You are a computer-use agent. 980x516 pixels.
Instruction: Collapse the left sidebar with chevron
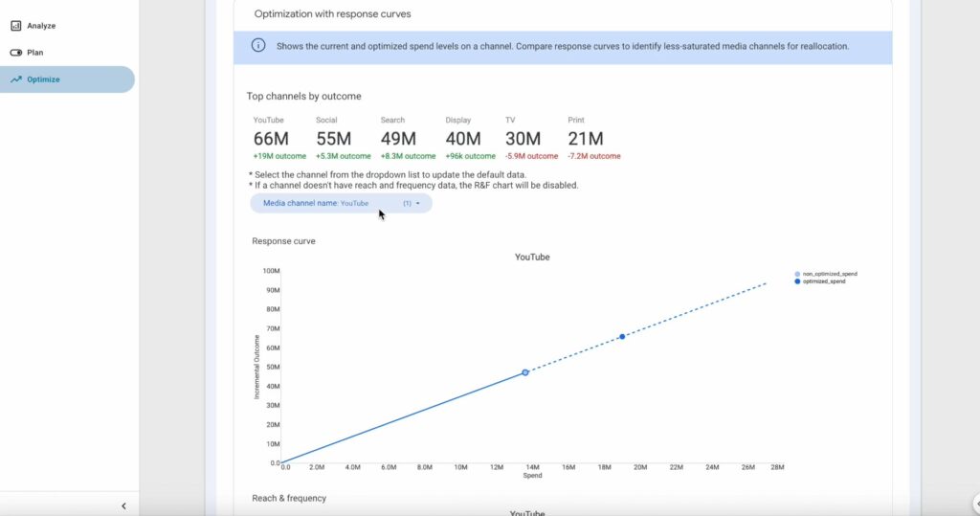pyautogui.click(x=123, y=505)
